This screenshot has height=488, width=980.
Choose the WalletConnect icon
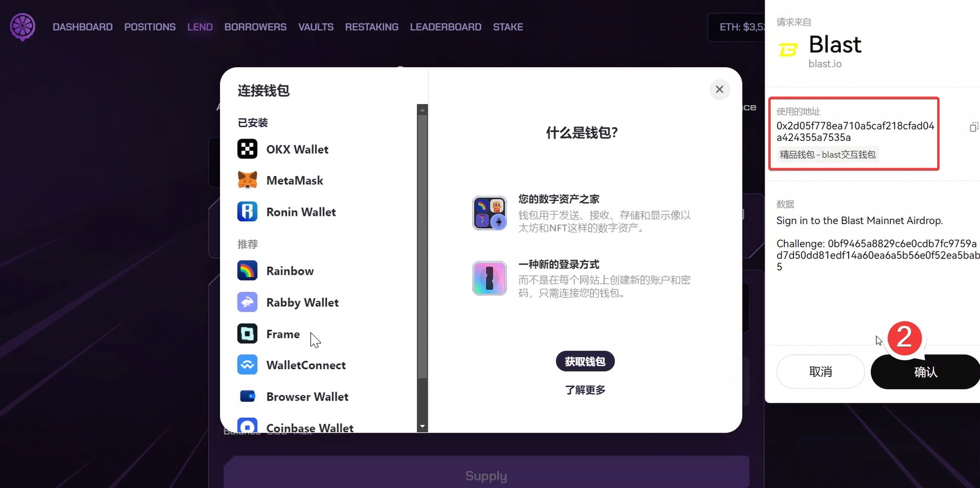coord(247,365)
